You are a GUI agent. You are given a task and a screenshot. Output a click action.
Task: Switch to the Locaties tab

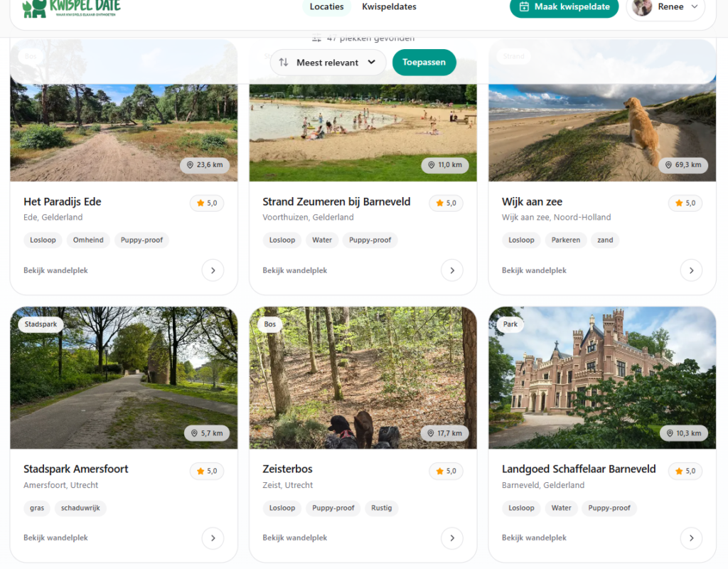click(326, 7)
